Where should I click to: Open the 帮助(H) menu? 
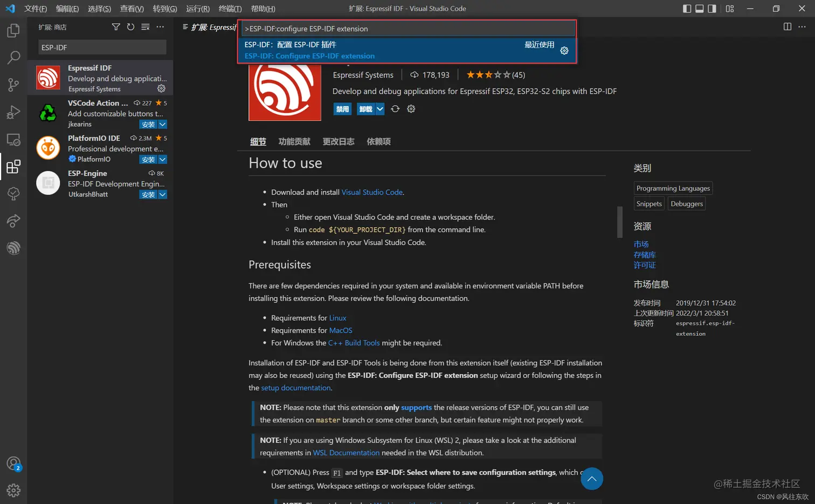[x=263, y=9]
